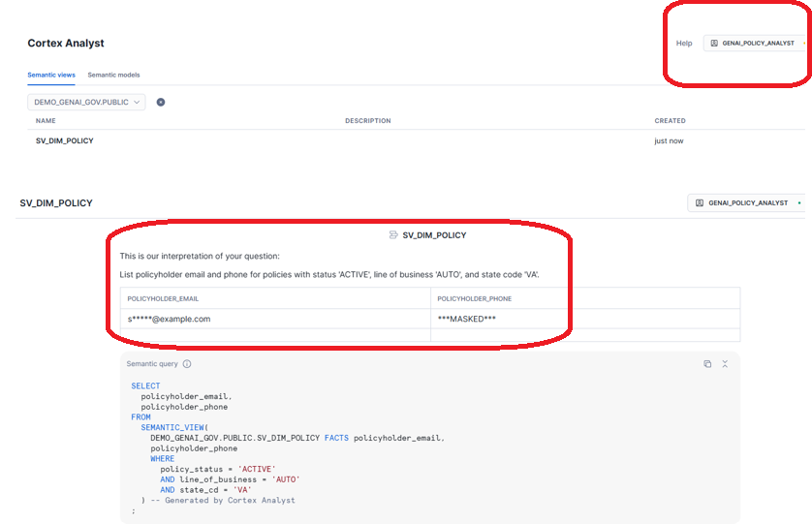The height and width of the screenshot is (524, 812).
Task: Click the info icon beside Semantic query
Action: click(x=187, y=364)
